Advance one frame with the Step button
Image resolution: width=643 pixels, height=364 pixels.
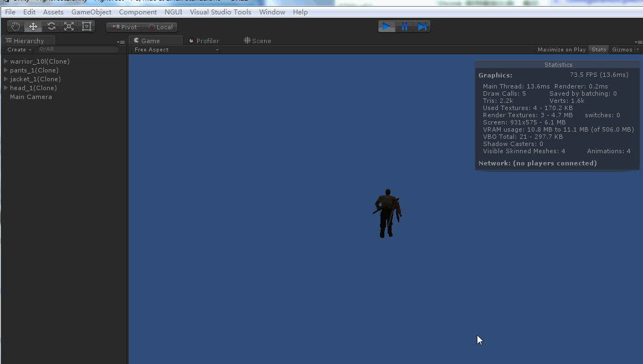point(422,26)
